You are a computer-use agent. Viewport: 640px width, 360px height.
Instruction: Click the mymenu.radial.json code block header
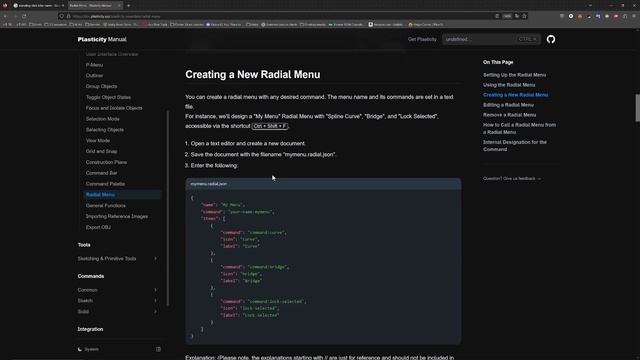[323, 184]
